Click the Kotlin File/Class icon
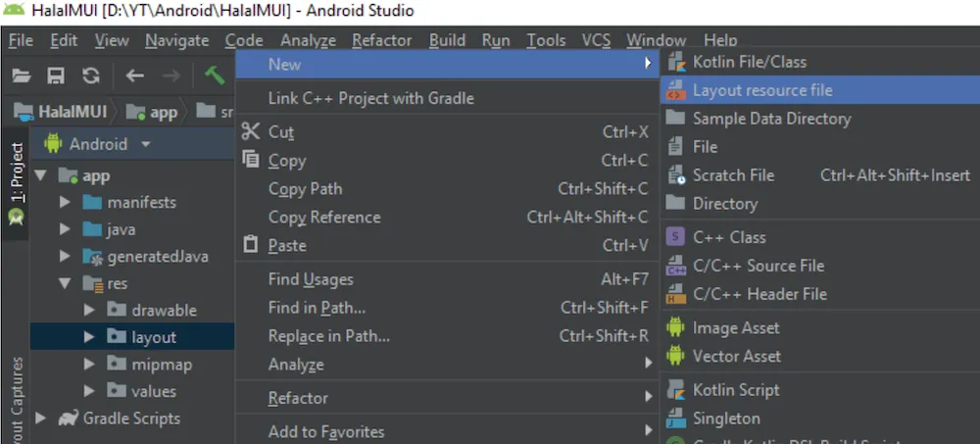The height and width of the screenshot is (444, 980). point(675,62)
